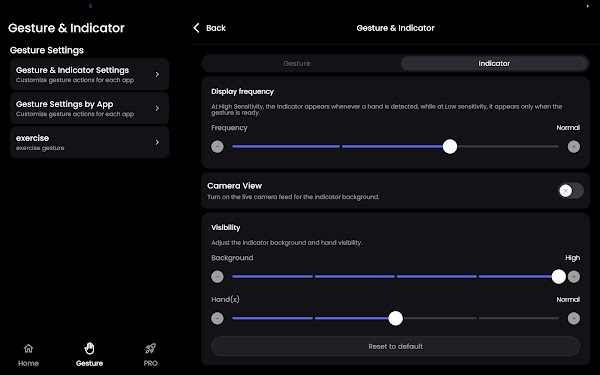The image size is (600, 375).
Task: Open the Home tab icon
Action: (28, 349)
